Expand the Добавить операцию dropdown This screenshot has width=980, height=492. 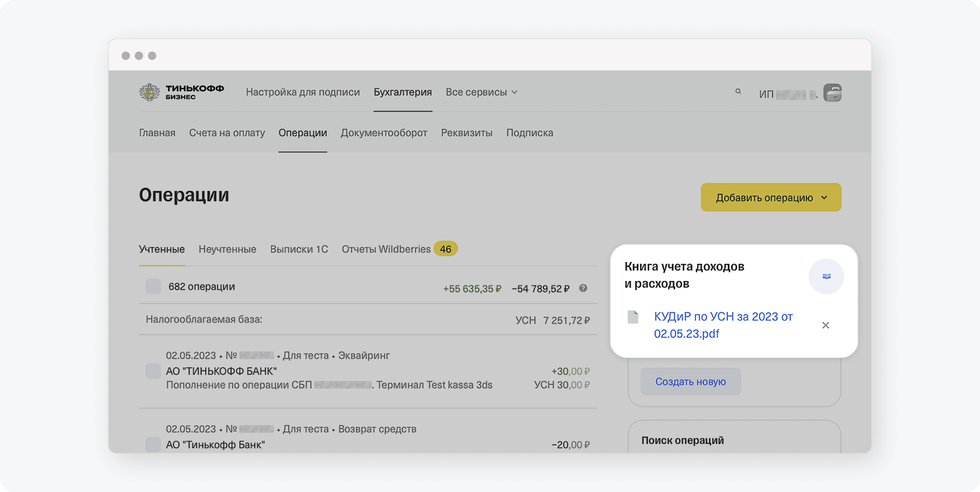(771, 197)
